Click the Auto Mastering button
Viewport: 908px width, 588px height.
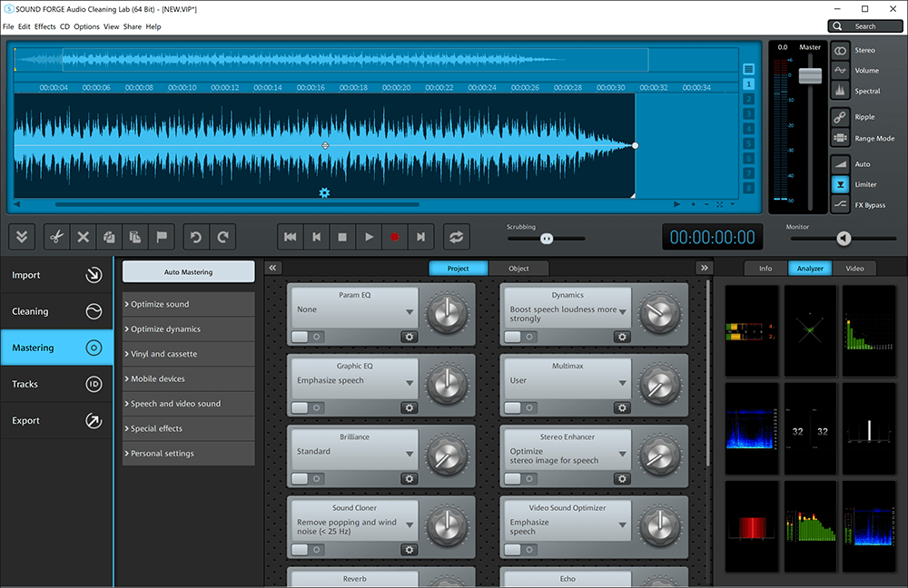(188, 272)
